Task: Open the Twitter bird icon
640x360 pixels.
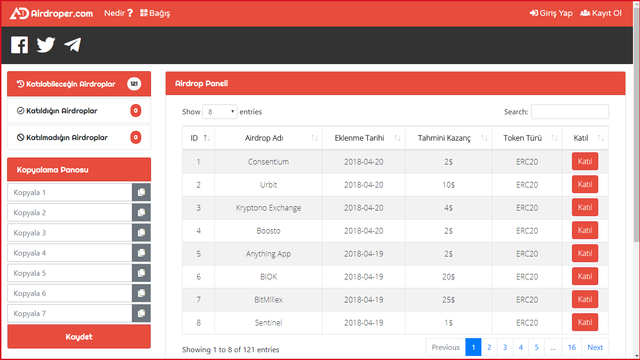Action: (46, 45)
